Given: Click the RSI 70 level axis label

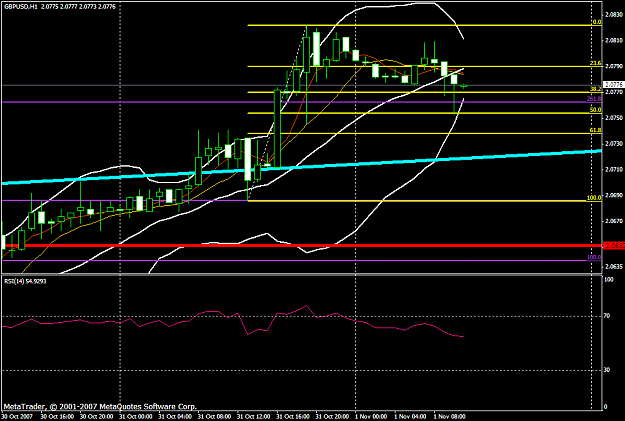Looking at the screenshot, I should tap(607, 316).
